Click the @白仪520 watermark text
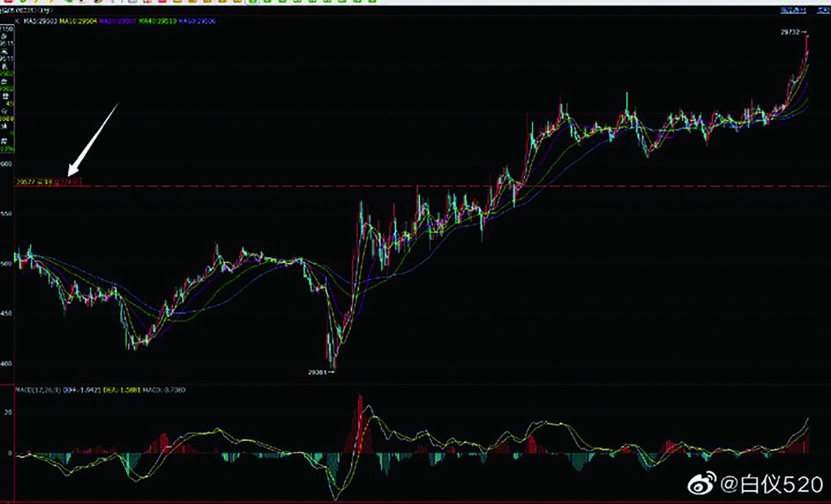Viewport: 831px width, 504px height. click(x=772, y=484)
